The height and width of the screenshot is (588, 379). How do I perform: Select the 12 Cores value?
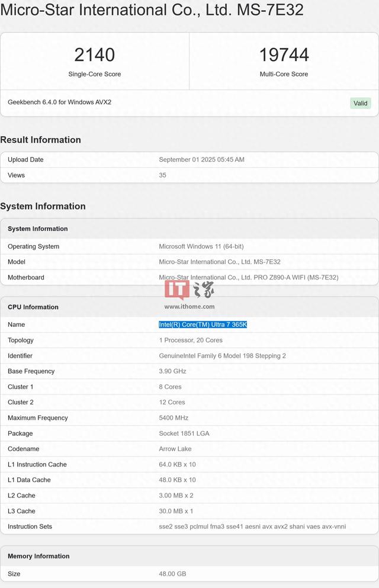(172, 403)
